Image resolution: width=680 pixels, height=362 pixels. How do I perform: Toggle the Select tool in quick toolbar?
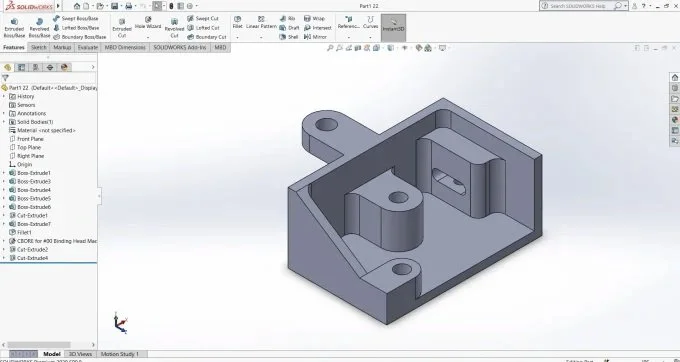tap(157, 6)
